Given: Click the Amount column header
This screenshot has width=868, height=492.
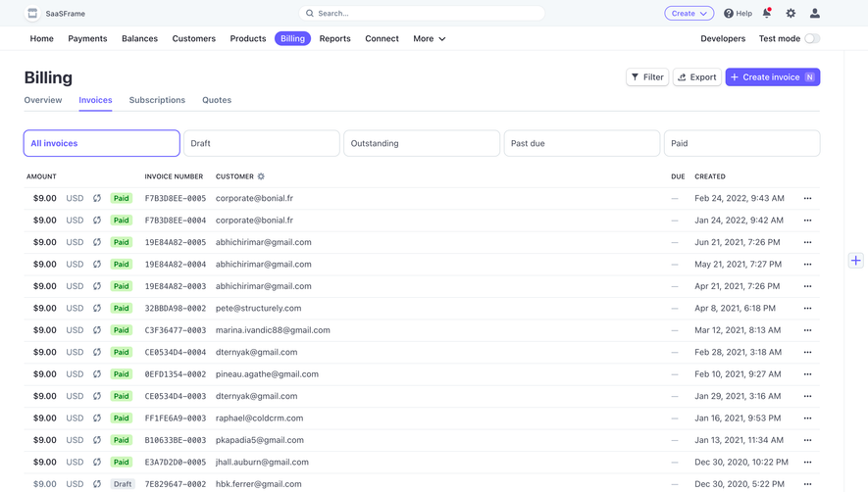Looking at the screenshot, I should (41, 176).
